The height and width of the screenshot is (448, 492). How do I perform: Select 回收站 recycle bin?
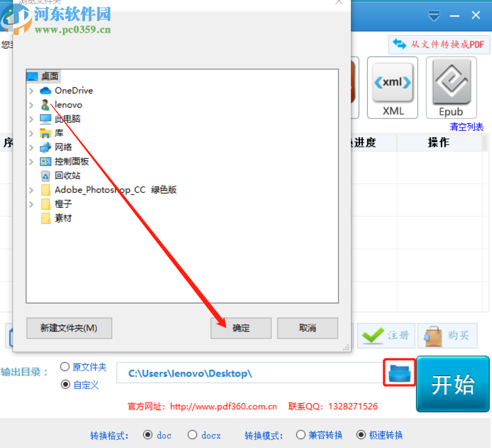point(67,175)
